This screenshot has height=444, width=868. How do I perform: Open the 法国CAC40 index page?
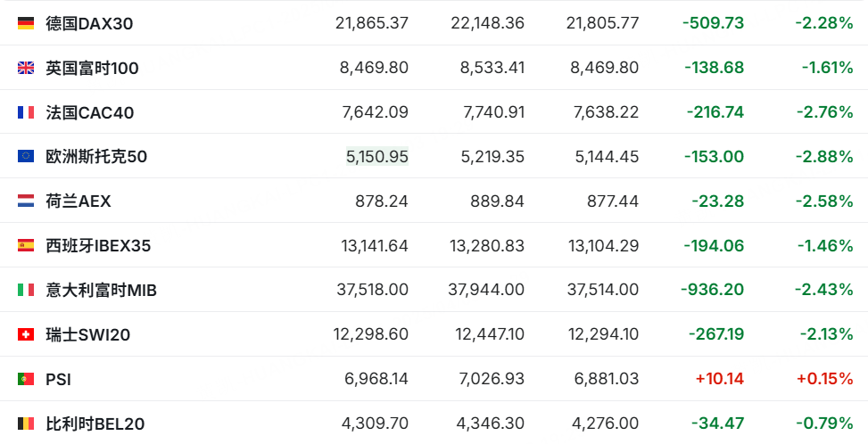(x=90, y=112)
